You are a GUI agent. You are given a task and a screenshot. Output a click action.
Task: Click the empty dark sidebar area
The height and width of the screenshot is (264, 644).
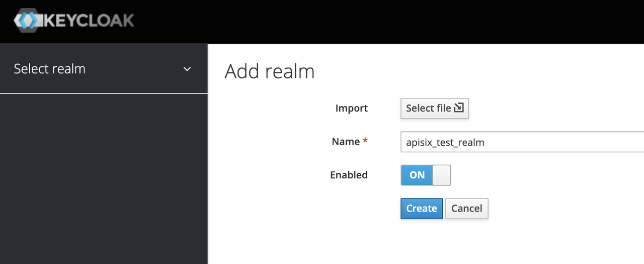pyautogui.click(x=104, y=178)
